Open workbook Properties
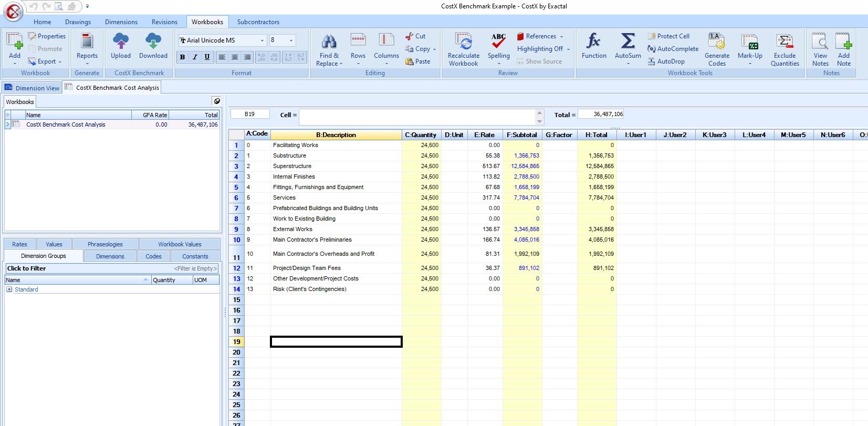Viewport: 868px width, 426px height. [x=47, y=36]
